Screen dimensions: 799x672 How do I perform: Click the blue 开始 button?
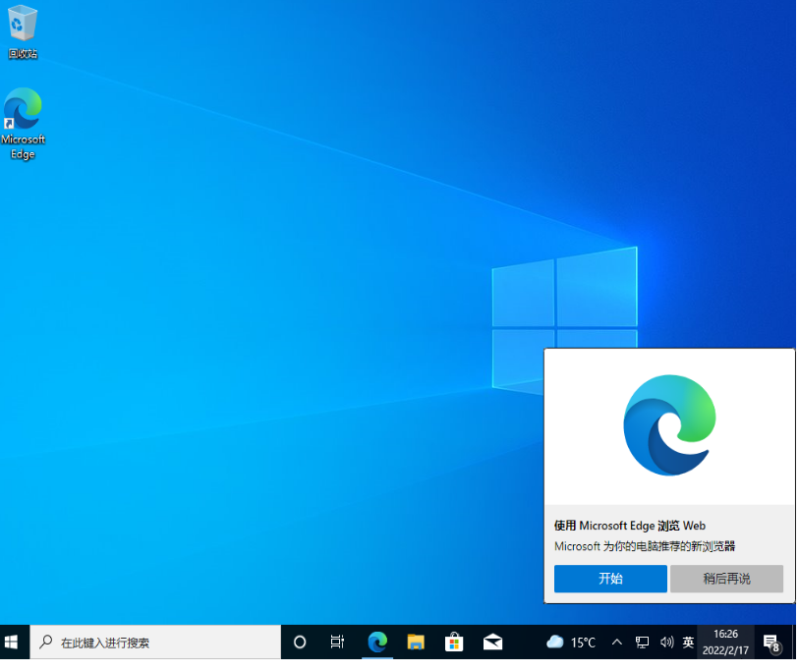click(610, 579)
